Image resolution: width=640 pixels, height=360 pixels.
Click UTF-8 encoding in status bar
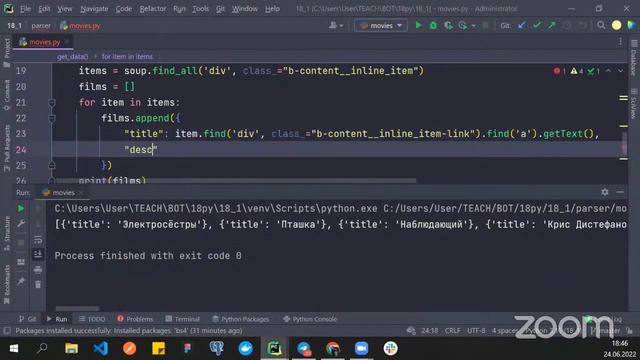pos(476,331)
